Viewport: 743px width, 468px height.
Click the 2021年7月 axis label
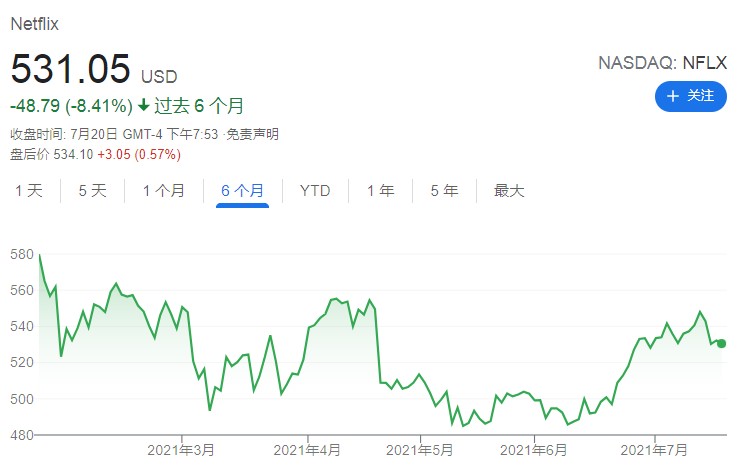654,450
